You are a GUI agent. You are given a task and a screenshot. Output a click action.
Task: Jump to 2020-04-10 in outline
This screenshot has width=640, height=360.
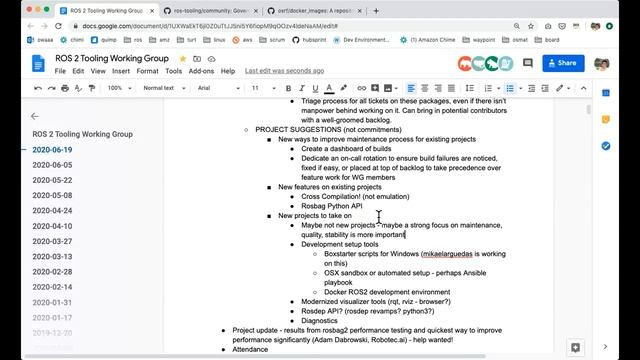52,226
